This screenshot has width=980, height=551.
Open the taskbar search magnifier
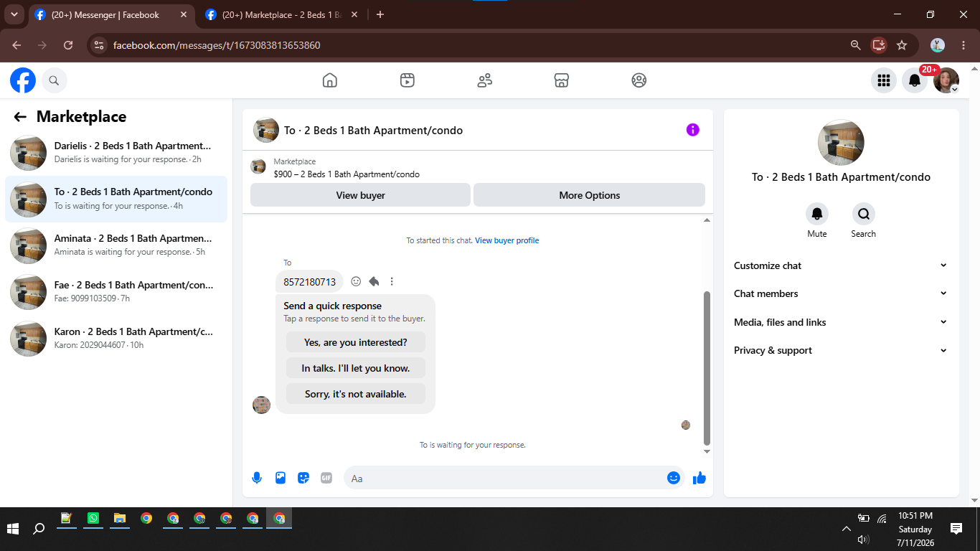point(39,529)
